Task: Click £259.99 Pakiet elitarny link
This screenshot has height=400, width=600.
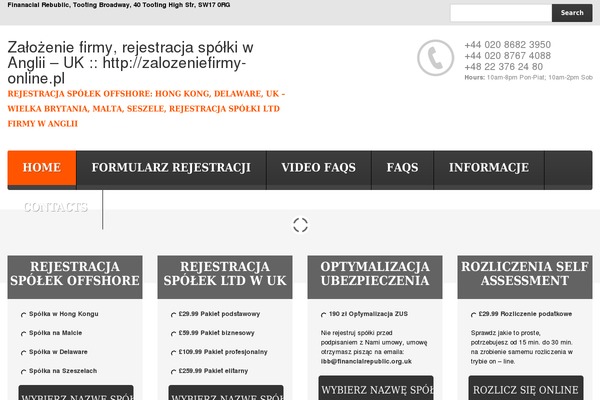Action: 213,371
